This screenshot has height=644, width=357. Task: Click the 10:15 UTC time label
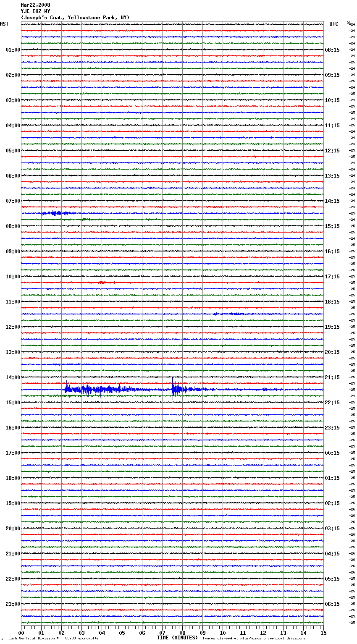click(332, 100)
